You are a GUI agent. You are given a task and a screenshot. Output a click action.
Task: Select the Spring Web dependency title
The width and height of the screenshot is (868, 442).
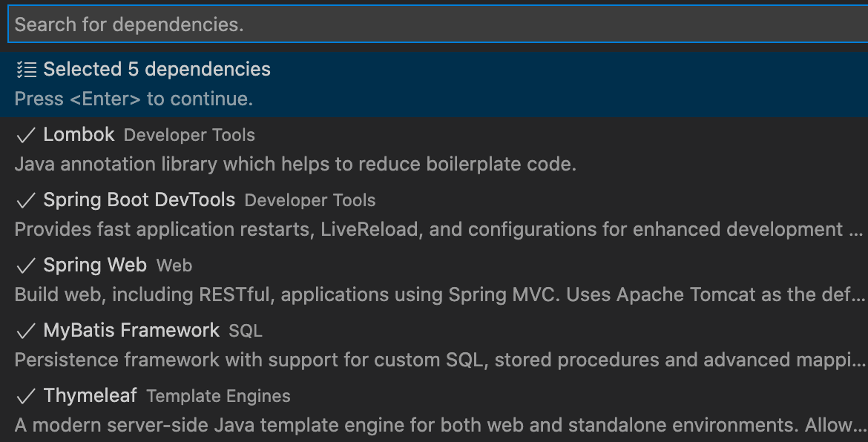click(x=95, y=265)
